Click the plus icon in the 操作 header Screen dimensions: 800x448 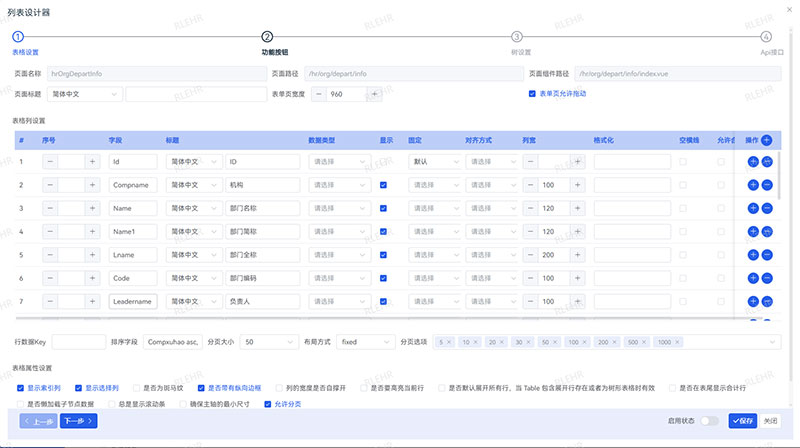point(766,140)
